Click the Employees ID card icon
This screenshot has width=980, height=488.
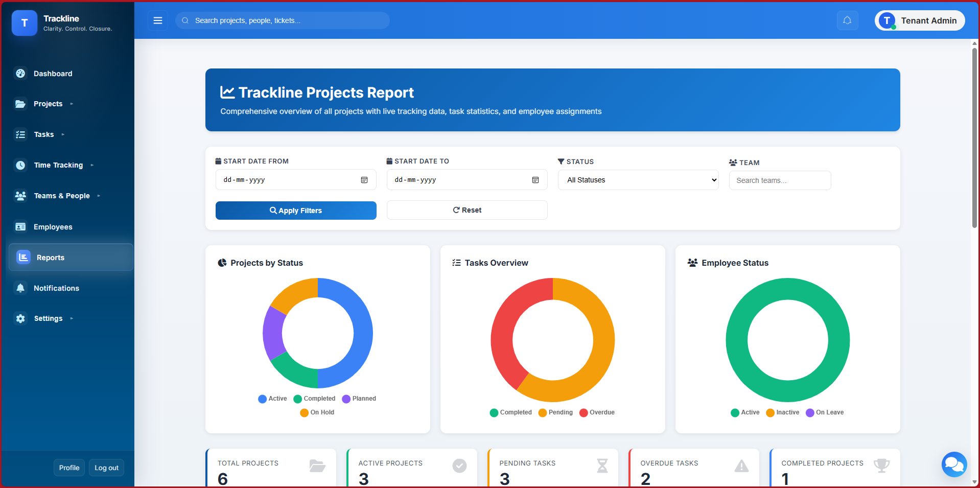[x=20, y=227]
